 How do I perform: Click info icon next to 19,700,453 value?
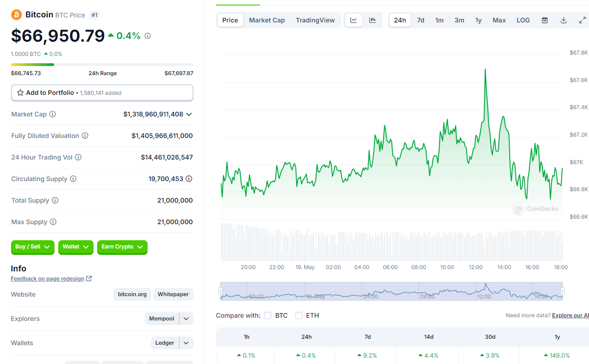tap(189, 179)
